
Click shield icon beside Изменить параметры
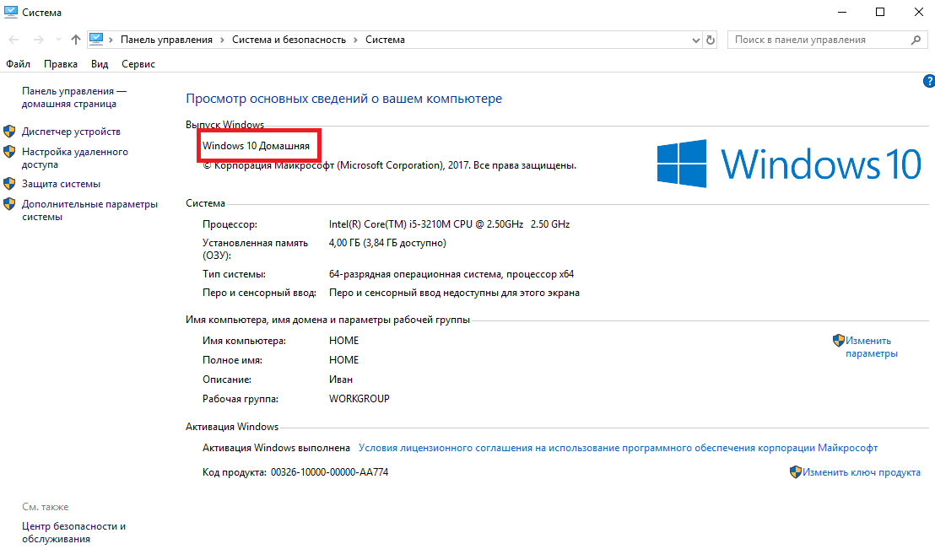point(839,340)
